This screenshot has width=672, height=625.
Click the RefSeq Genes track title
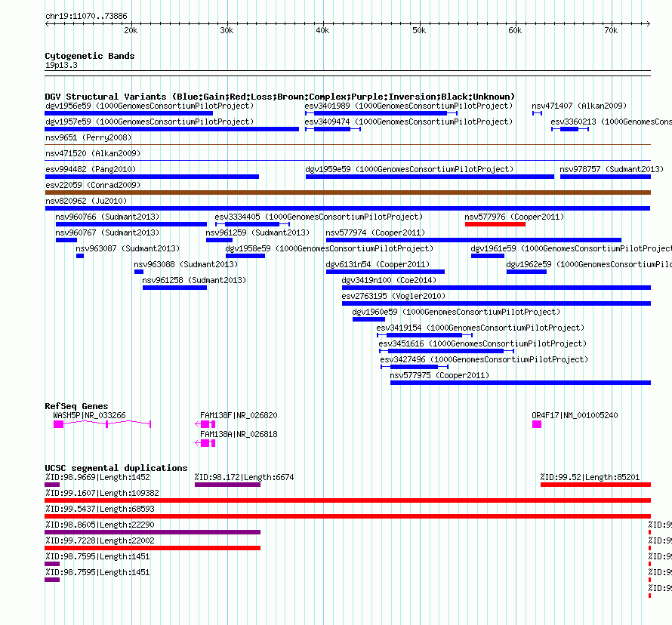tap(76, 405)
